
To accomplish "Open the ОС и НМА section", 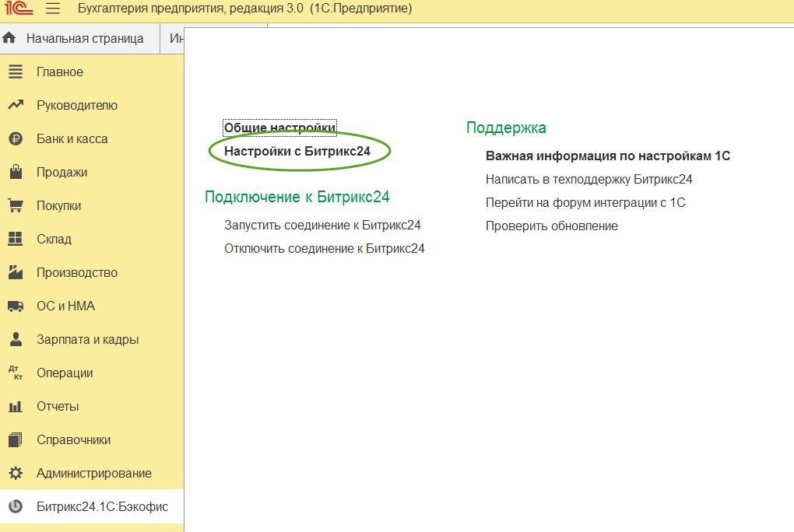I will (92, 306).
